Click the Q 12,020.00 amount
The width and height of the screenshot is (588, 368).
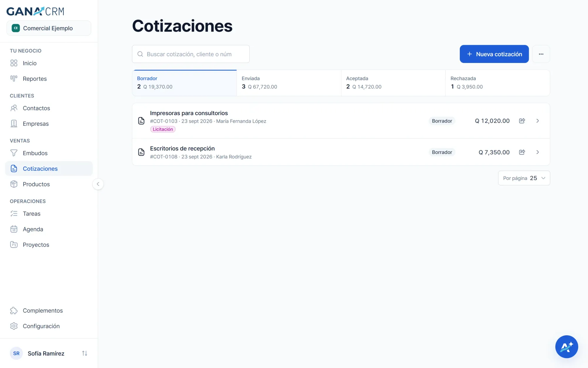(x=492, y=121)
